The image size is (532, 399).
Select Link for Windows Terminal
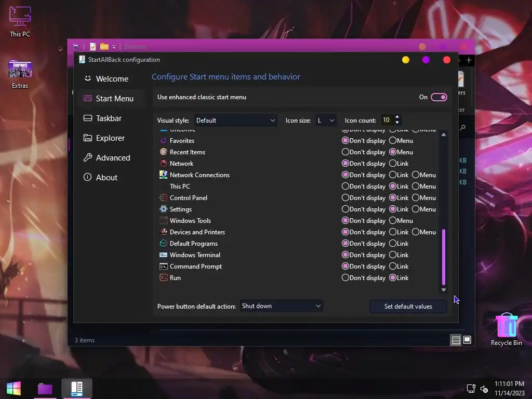[x=393, y=255]
